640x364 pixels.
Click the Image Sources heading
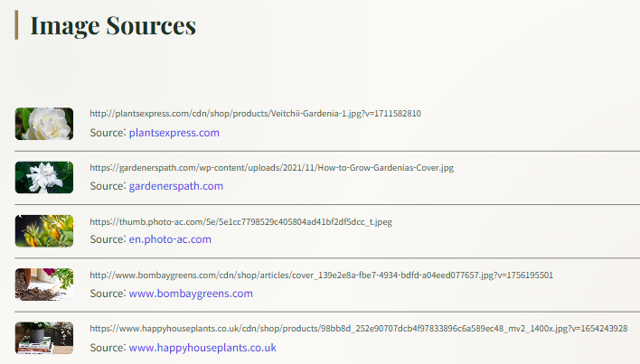click(x=113, y=25)
